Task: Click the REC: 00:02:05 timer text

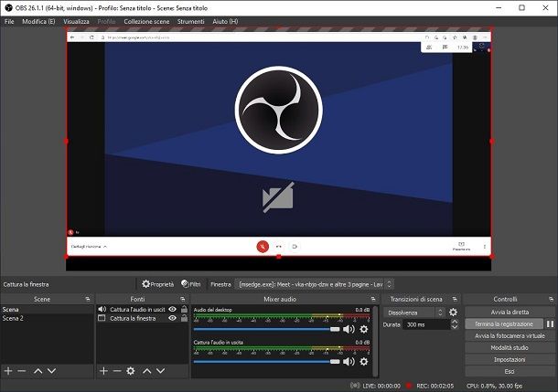Action: click(435, 386)
